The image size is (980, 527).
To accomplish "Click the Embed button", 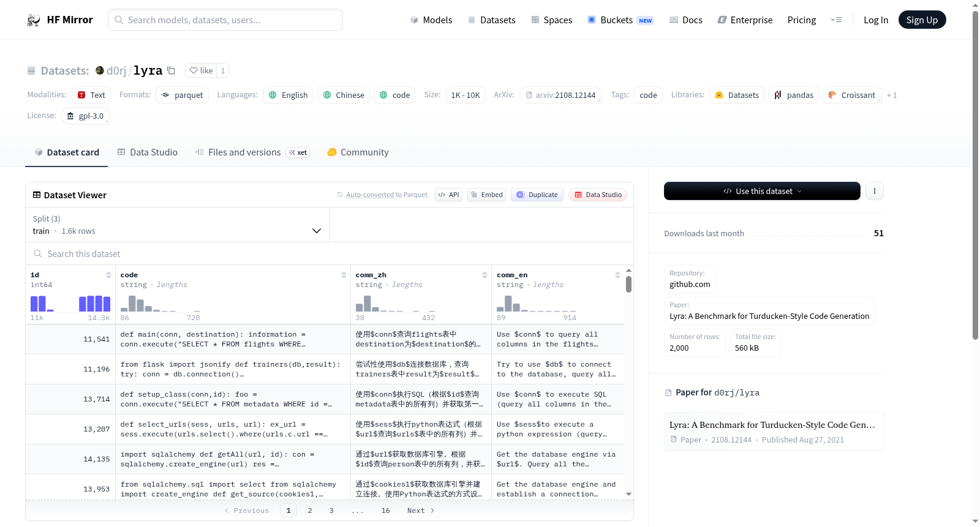I will [486, 195].
